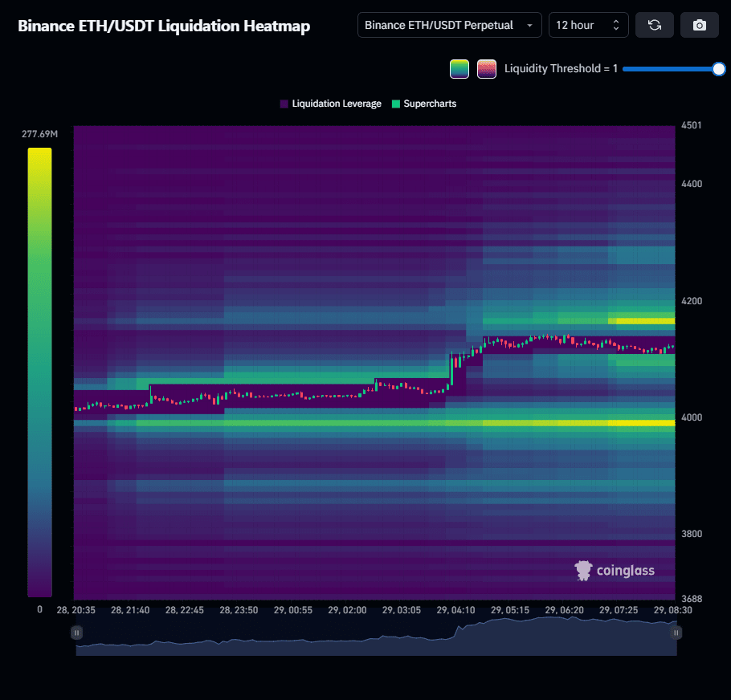Click the camera screenshot icon

(x=699, y=25)
